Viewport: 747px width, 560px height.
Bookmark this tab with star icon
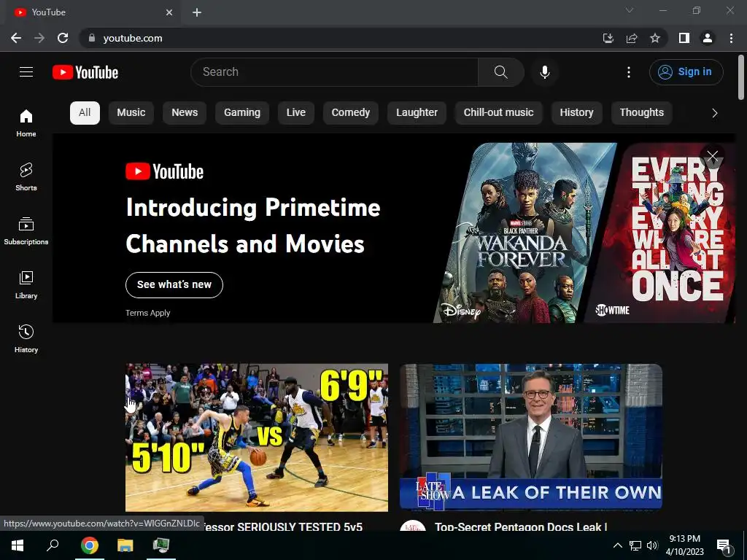coord(655,38)
